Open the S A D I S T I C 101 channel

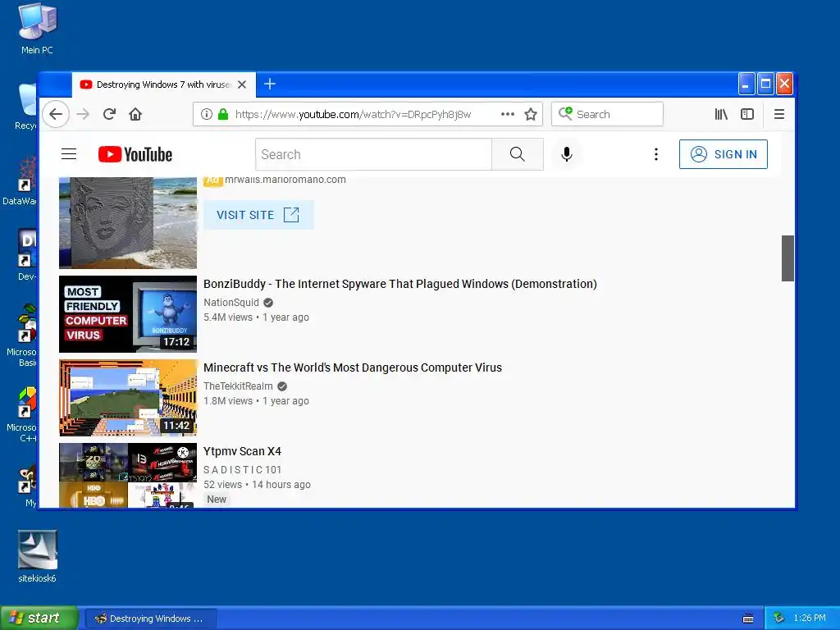click(x=242, y=470)
